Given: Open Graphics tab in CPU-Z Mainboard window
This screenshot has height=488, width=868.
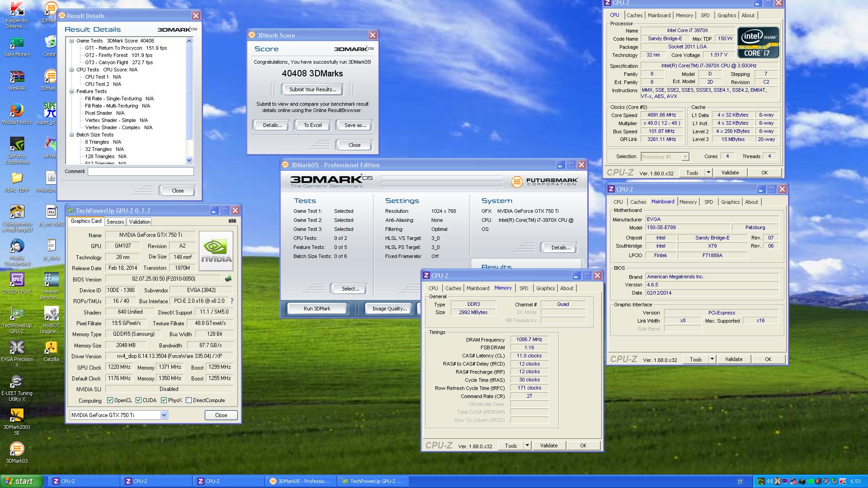Looking at the screenshot, I should (x=730, y=202).
